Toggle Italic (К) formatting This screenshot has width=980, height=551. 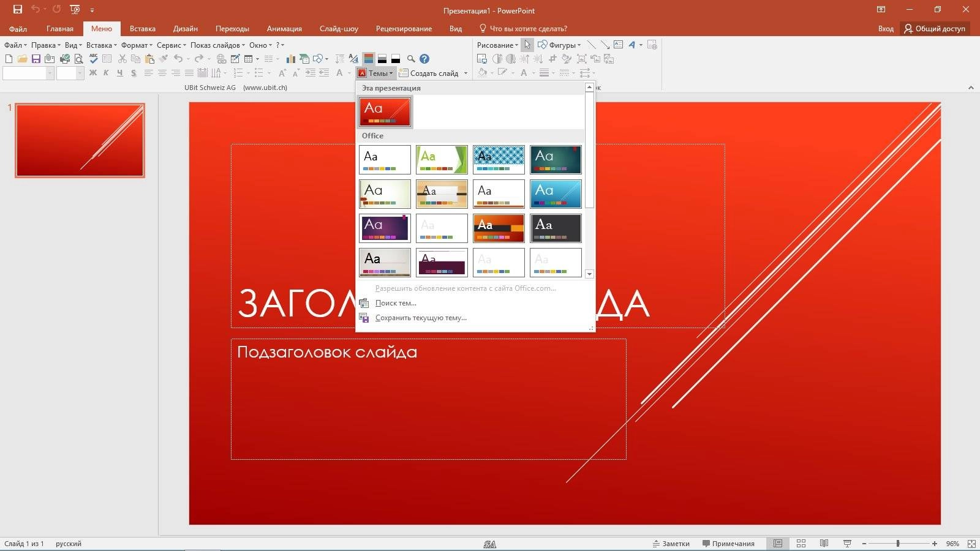(x=106, y=73)
